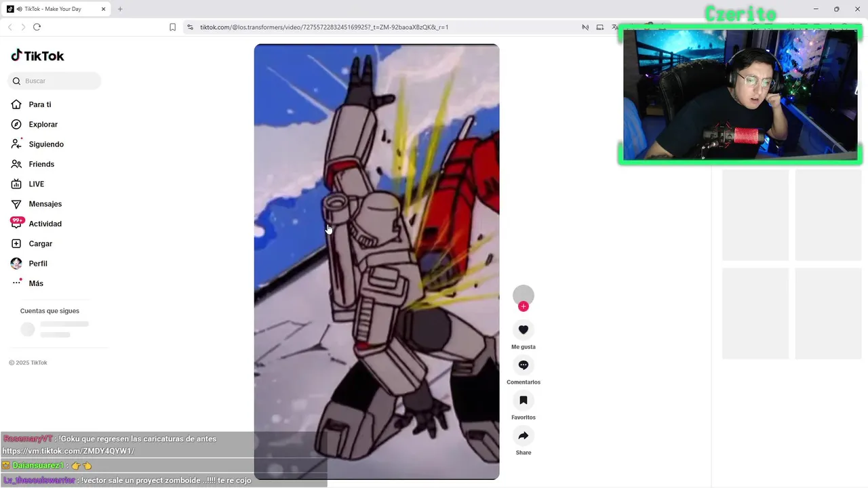Like the video with heart icon
Screen dimensions: 868x488
(523, 329)
